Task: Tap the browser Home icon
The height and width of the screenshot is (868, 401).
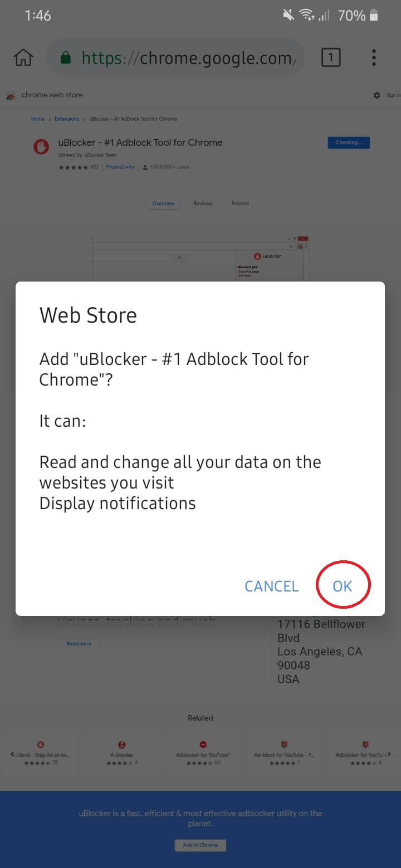Action: pyautogui.click(x=23, y=57)
